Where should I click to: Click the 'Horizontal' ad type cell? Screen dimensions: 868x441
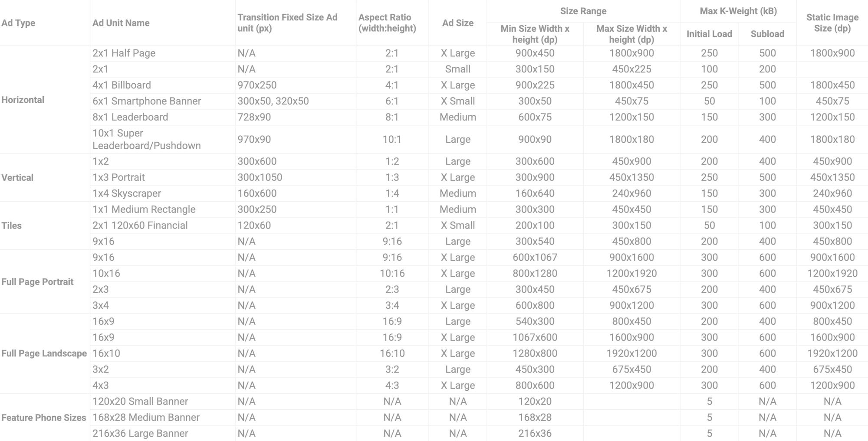[x=23, y=100]
